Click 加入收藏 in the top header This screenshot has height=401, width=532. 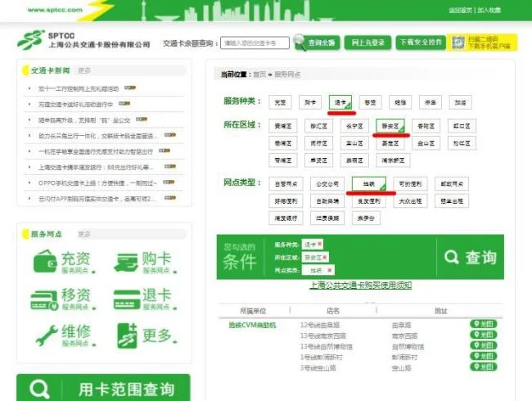pyautogui.click(x=489, y=10)
